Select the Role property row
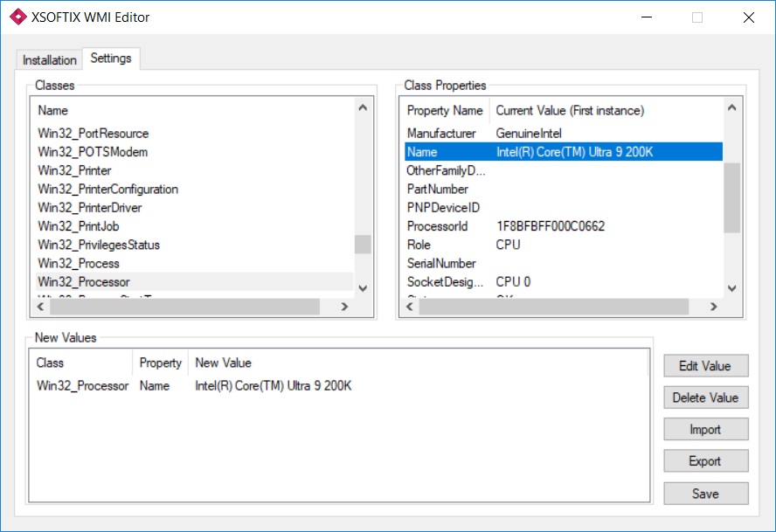The height and width of the screenshot is (532, 776). (564, 245)
